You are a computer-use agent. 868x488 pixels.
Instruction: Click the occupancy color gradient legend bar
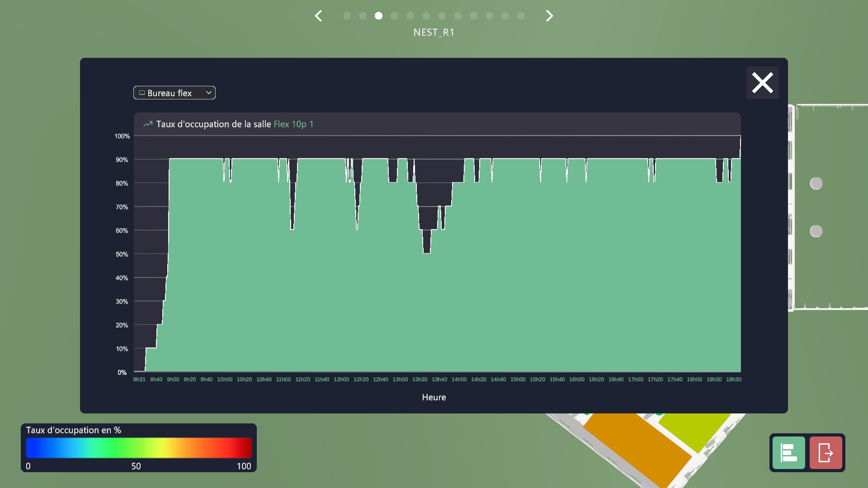click(139, 448)
